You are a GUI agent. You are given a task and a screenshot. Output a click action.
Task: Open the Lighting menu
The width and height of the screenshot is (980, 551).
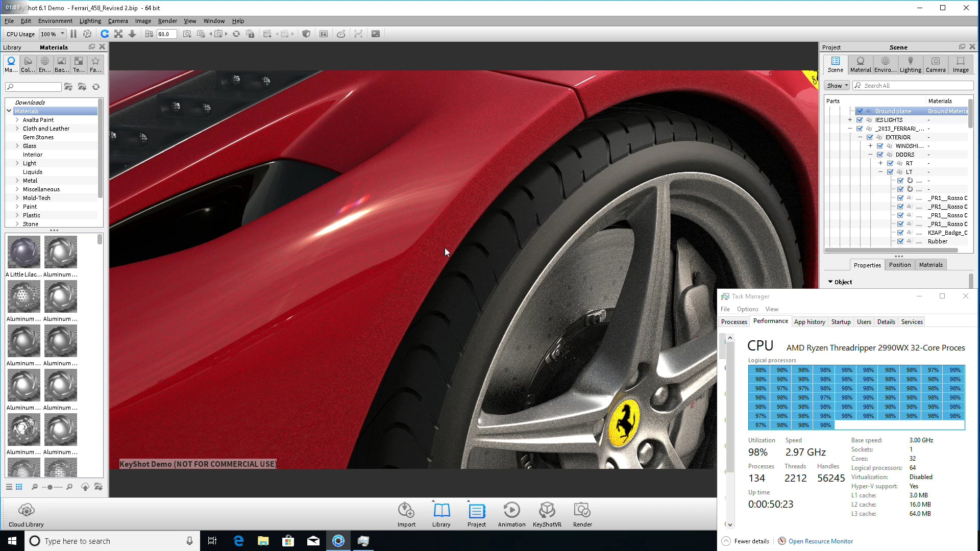click(x=90, y=21)
